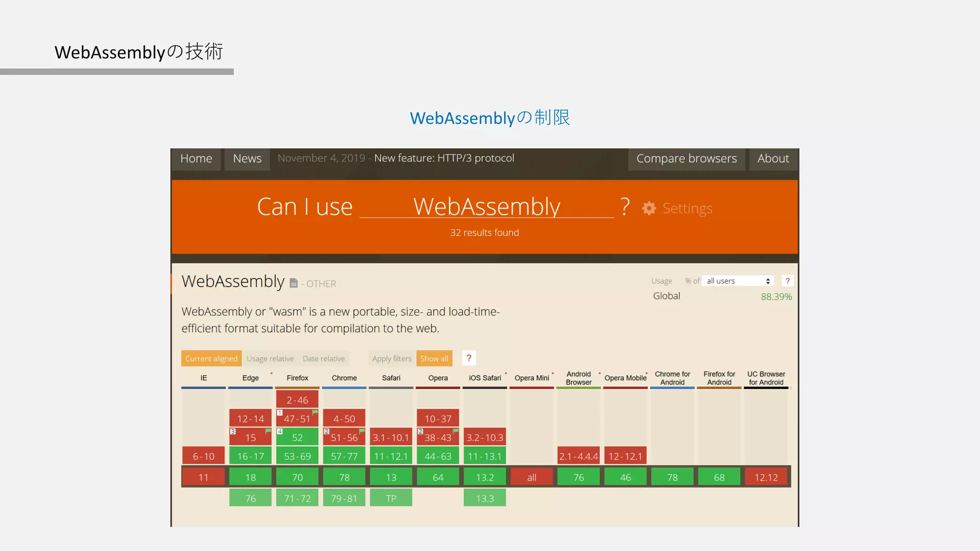Click the note flag on Opera 38-43
The height and width of the screenshot is (551, 980).
(456, 431)
